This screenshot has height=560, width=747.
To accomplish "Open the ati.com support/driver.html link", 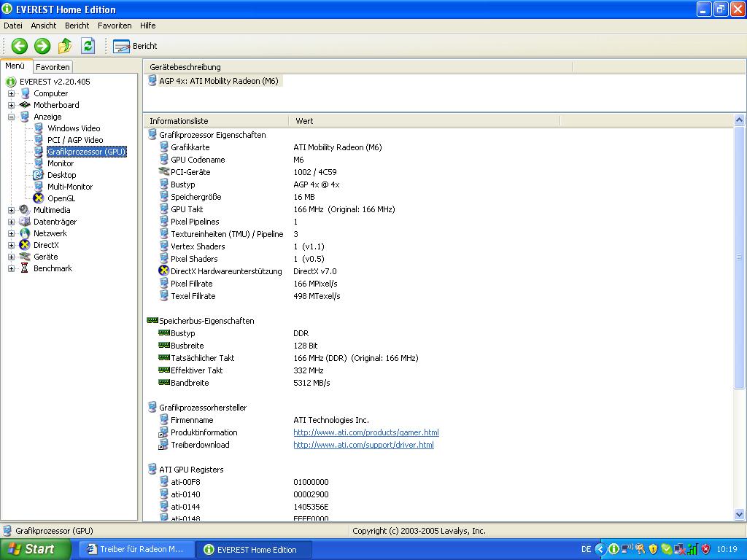I will (363, 445).
